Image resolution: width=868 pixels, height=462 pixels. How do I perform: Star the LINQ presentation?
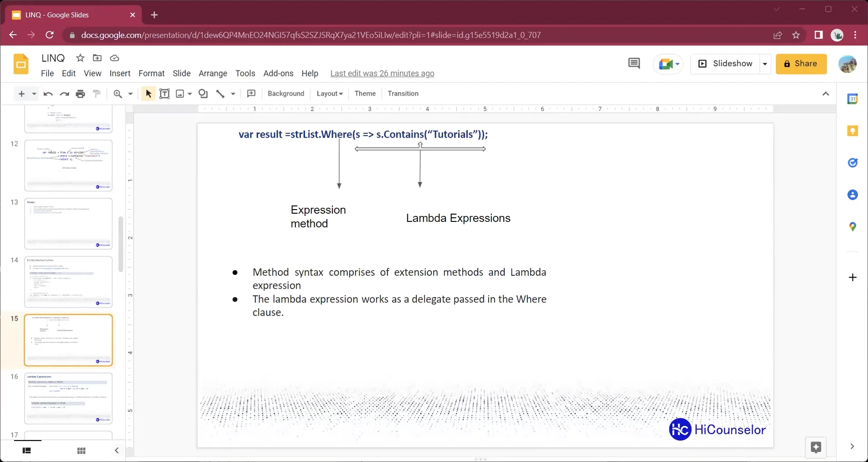[80, 58]
